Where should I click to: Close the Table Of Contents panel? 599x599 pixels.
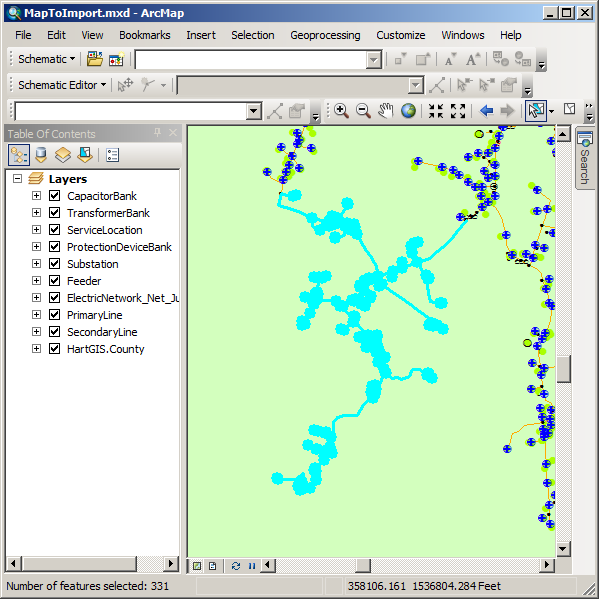pyautogui.click(x=173, y=133)
